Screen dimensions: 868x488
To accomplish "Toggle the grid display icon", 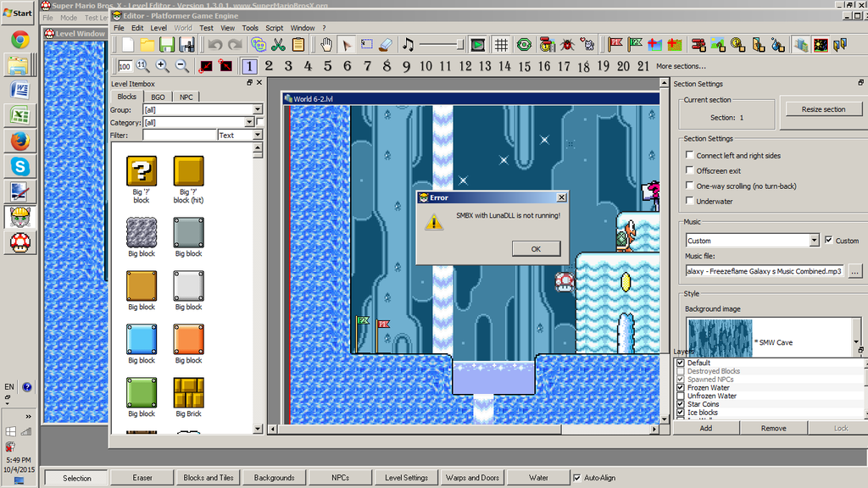I will tap(501, 45).
